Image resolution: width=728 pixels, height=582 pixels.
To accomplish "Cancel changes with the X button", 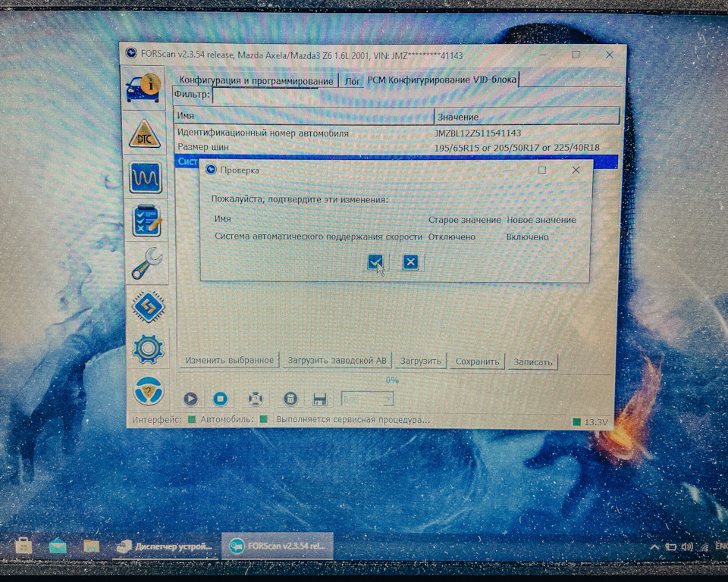I will tap(410, 262).
